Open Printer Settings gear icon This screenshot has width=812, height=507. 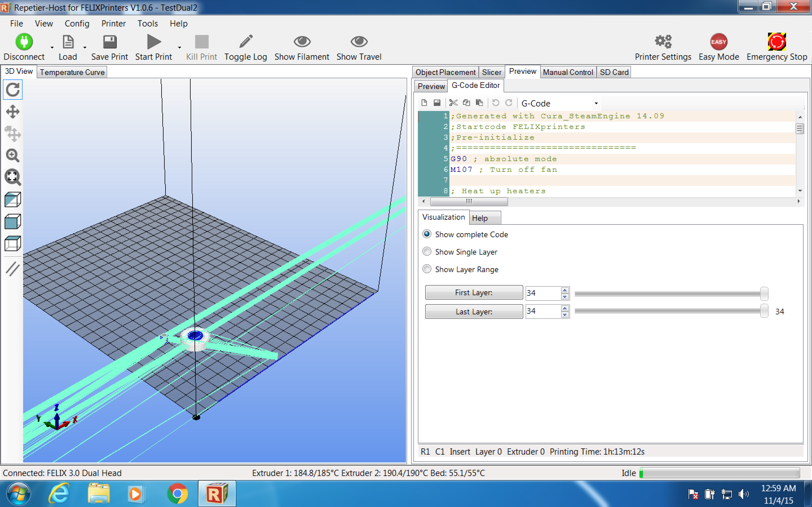[x=663, y=42]
